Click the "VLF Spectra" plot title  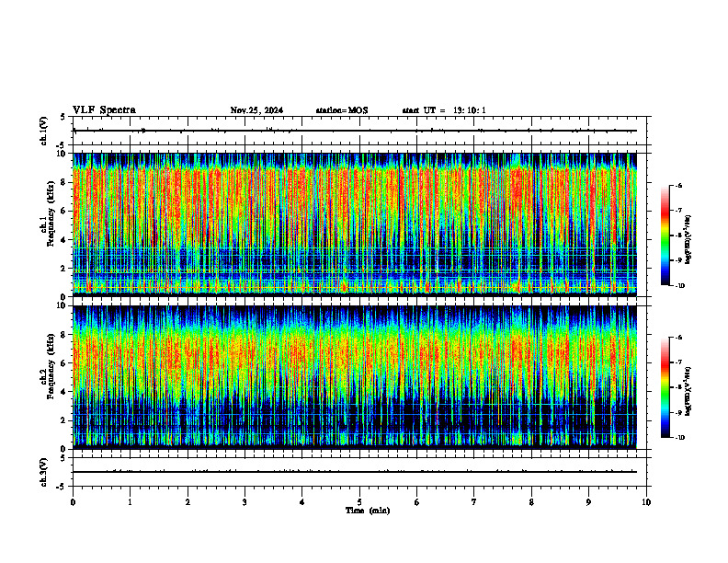pyautogui.click(x=104, y=110)
